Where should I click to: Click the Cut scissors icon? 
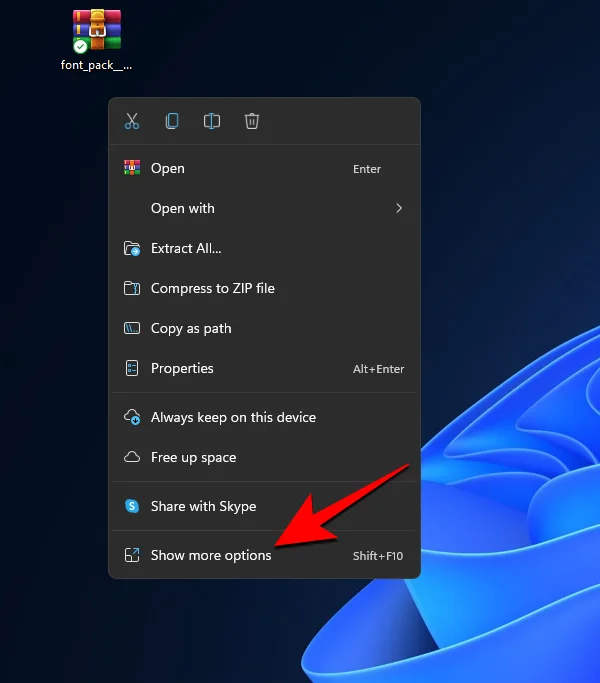pos(132,121)
